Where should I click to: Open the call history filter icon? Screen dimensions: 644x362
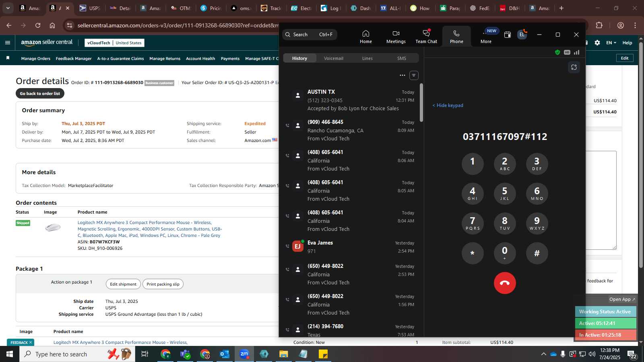414,75
